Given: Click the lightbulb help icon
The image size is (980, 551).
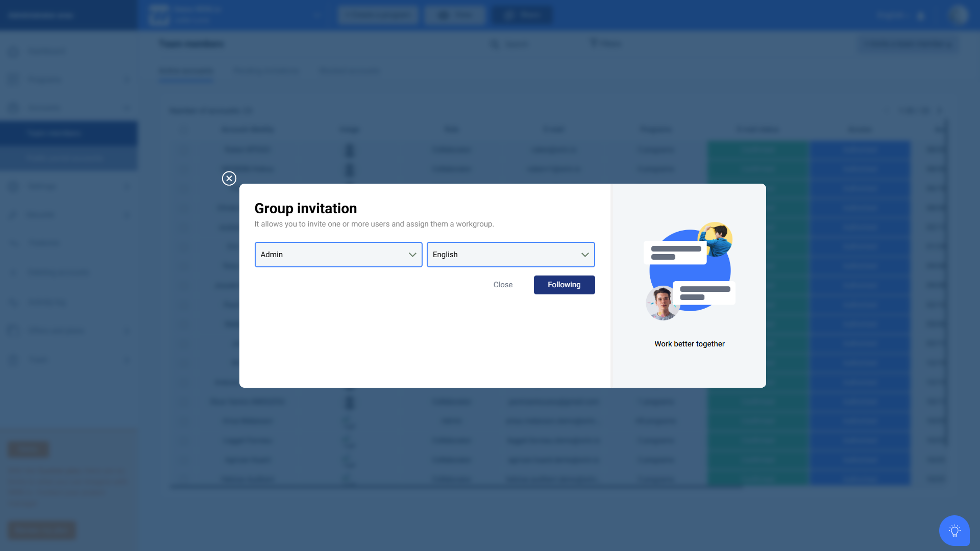Looking at the screenshot, I should (954, 531).
